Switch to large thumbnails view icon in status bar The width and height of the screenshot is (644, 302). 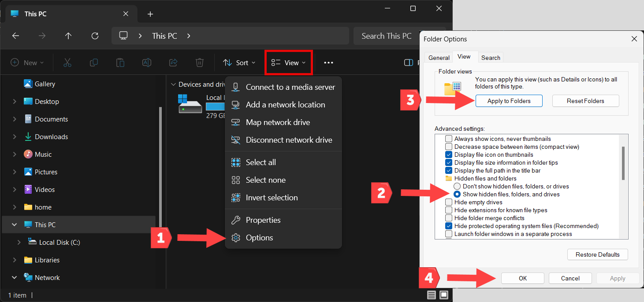tap(444, 295)
